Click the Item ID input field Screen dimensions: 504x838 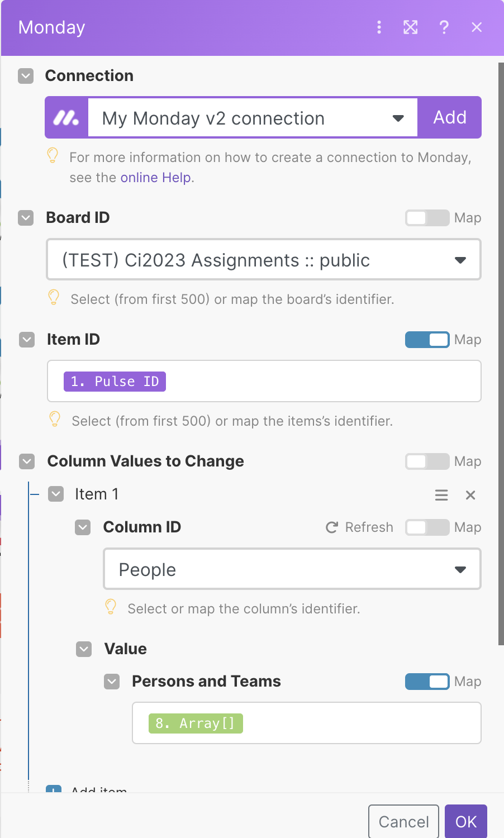coord(264,381)
